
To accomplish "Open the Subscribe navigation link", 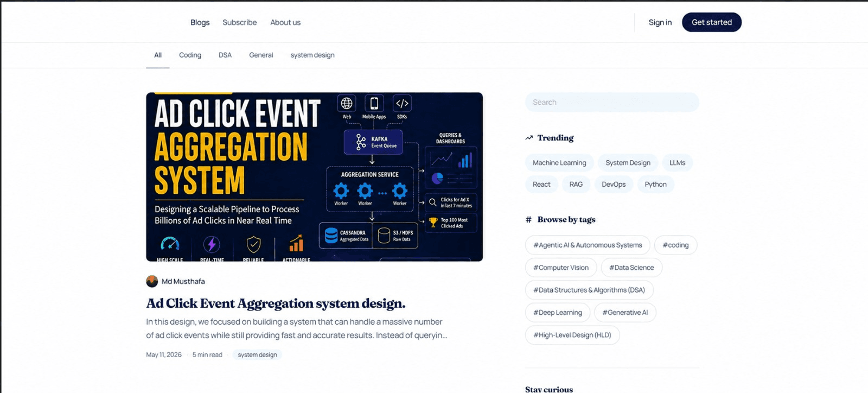I will (239, 22).
